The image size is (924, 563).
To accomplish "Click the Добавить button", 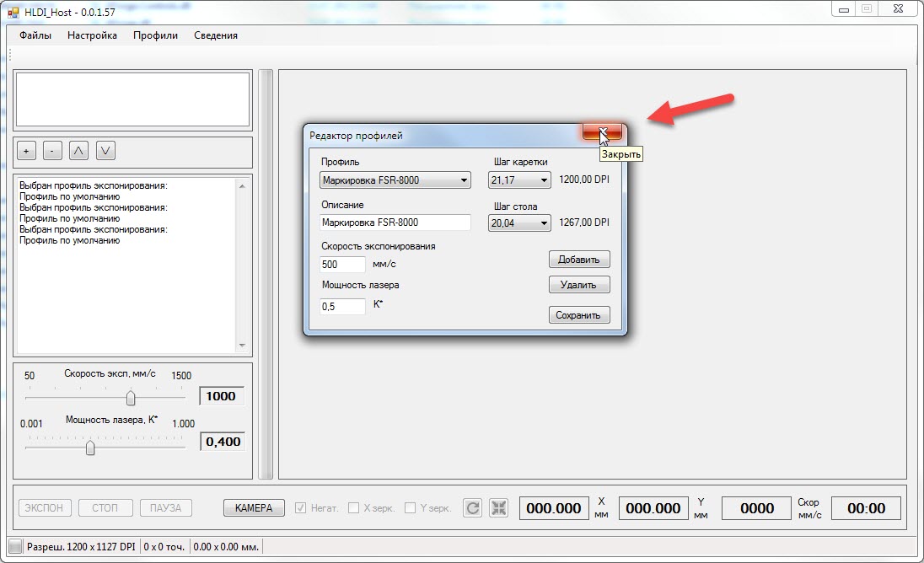I will pos(578,259).
